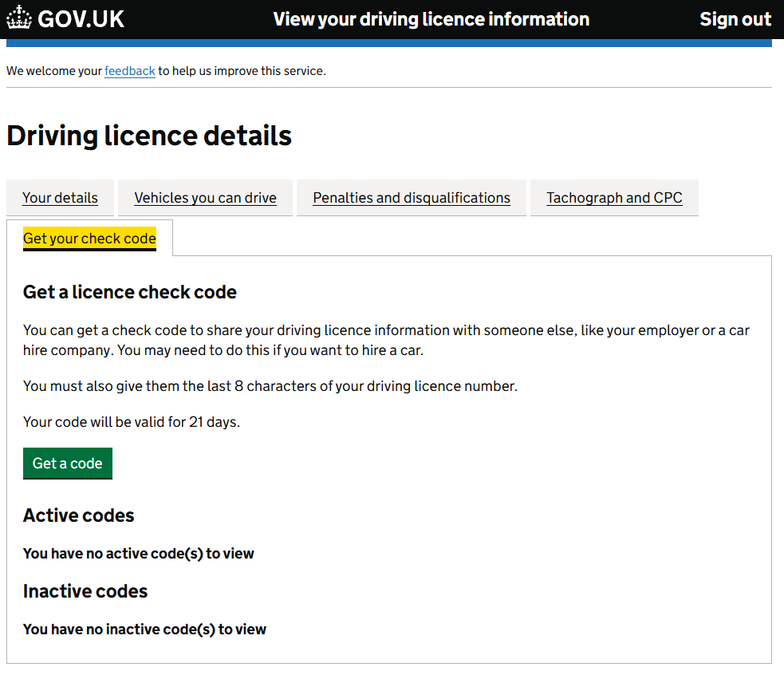Click the 'Driving licence details' page heading
The image size is (784, 675).
point(149,136)
